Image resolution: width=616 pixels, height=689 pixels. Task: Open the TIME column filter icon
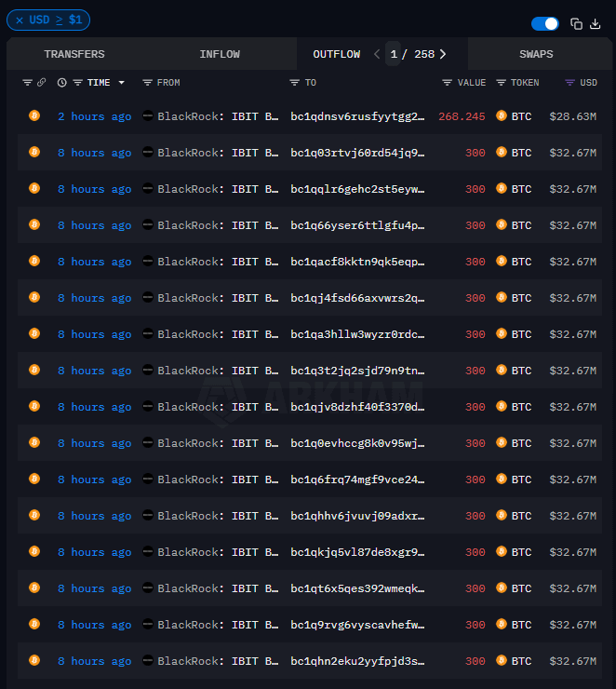coord(78,83)
